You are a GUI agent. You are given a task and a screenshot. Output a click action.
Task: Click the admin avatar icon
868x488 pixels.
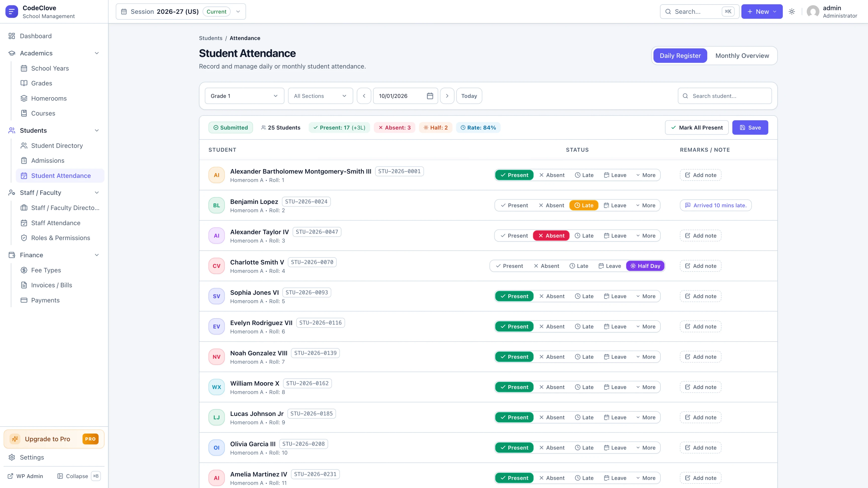pyautogui.click(x=813, y=12)
